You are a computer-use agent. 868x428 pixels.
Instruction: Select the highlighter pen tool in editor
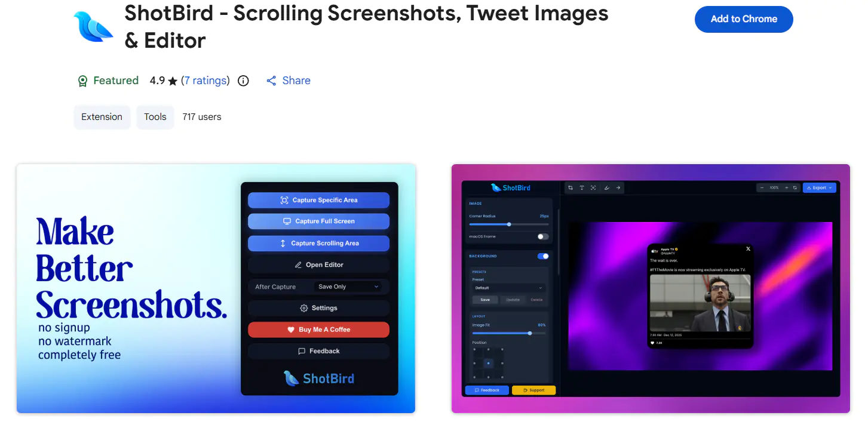coord(606,187)
